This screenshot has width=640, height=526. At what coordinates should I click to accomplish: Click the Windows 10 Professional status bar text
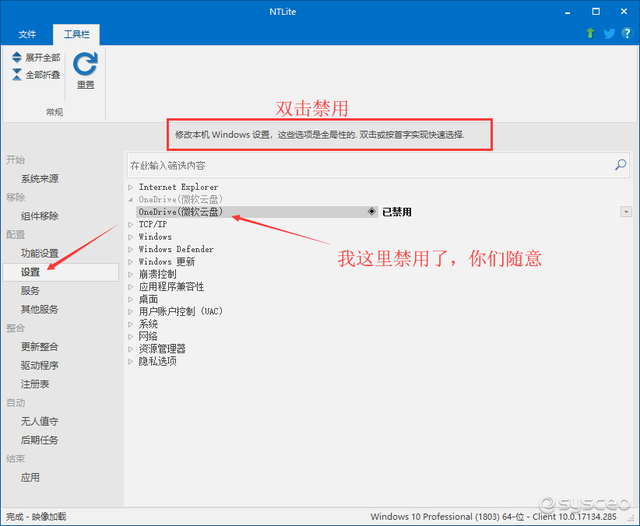point(493,517)
